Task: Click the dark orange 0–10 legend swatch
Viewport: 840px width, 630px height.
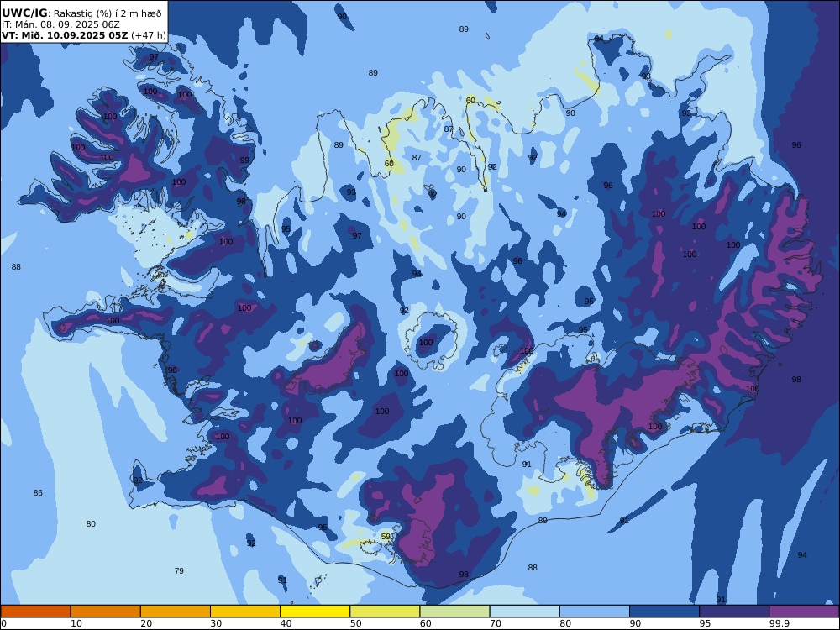Action: point(35,612)
